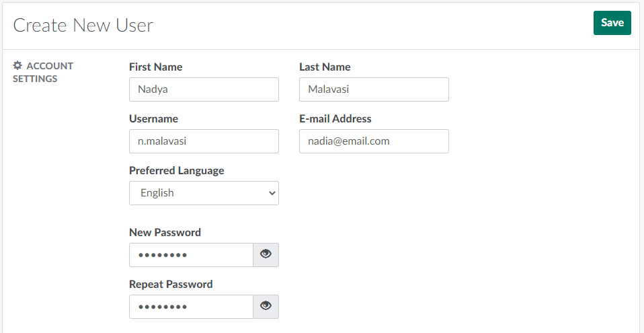Viewport: 644px width, 333px height.
Task: Select the Username field with n.malavasi
Action: click(x=204, y=141)
